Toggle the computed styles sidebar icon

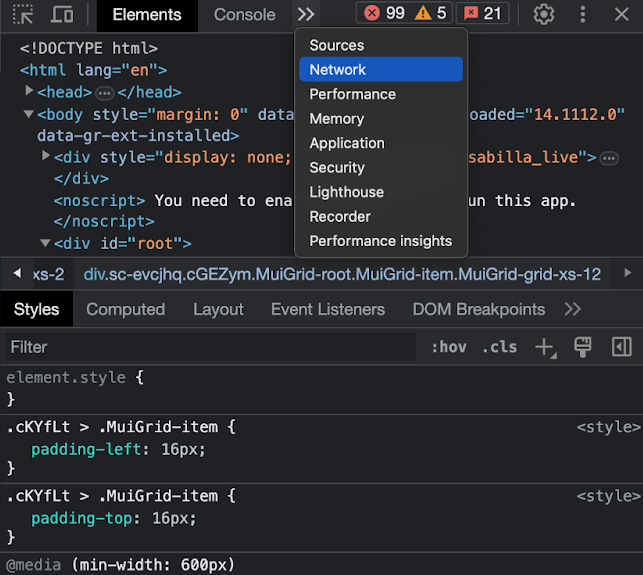click(622, 347)
